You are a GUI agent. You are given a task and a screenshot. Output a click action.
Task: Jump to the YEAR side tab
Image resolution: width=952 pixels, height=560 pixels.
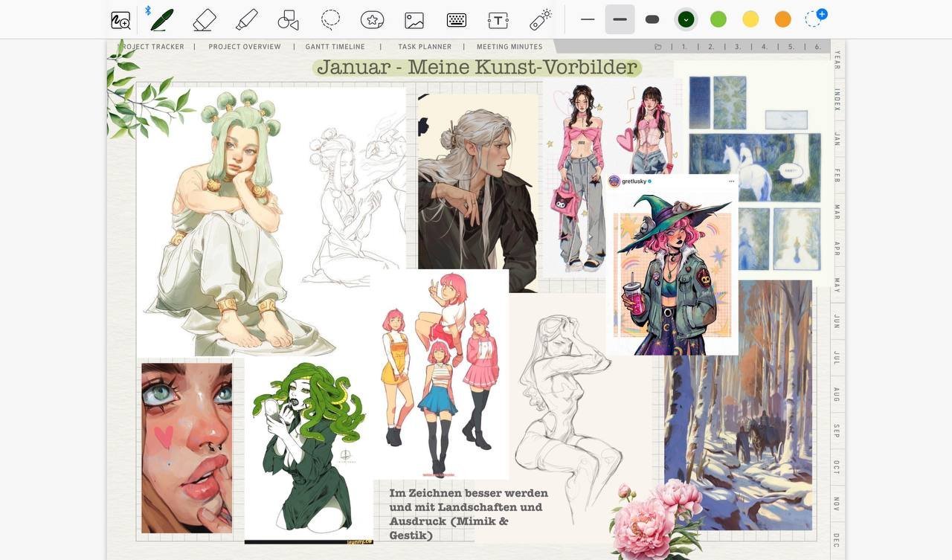coord(837,60)
